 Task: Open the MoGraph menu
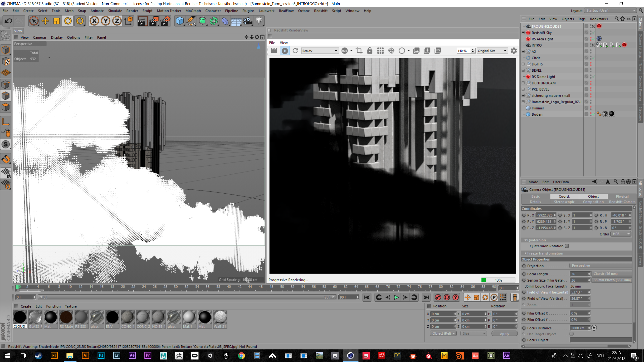[x=193, y=11]
